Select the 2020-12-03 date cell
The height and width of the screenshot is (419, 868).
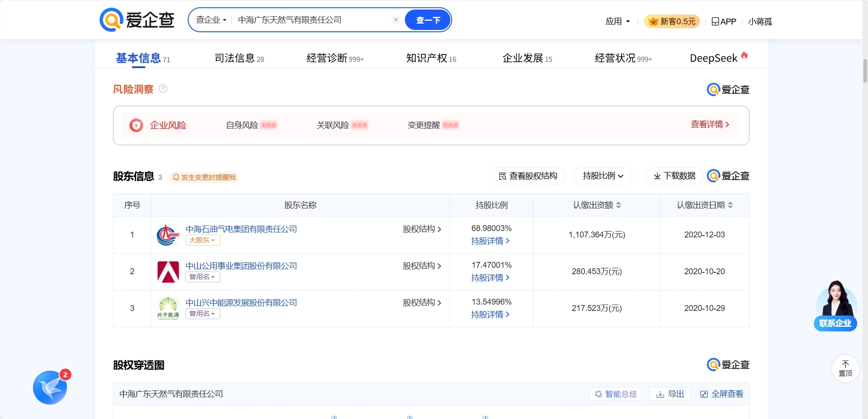[x=704, y=235]
